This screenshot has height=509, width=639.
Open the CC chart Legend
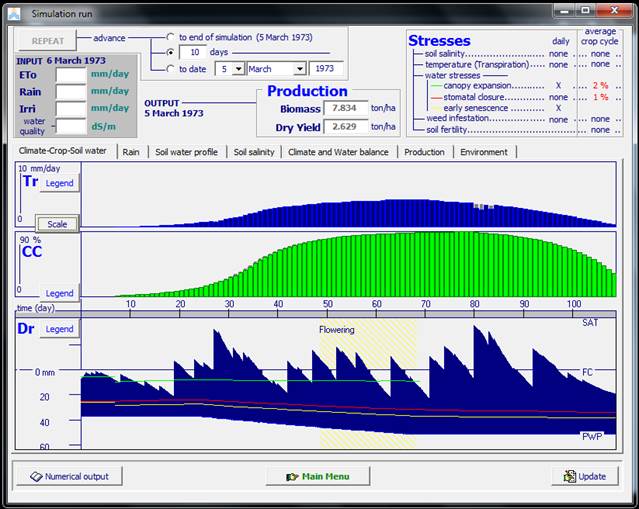pos(60,293)
